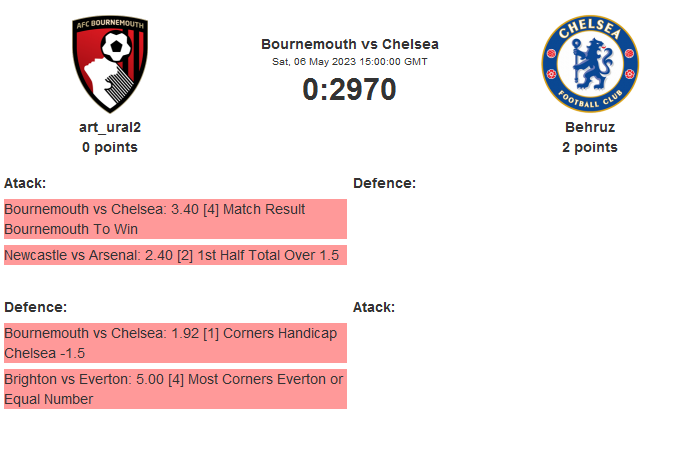Select the Bournemouth To Win text line
The image size is (700, 460).
pos(73,229)
